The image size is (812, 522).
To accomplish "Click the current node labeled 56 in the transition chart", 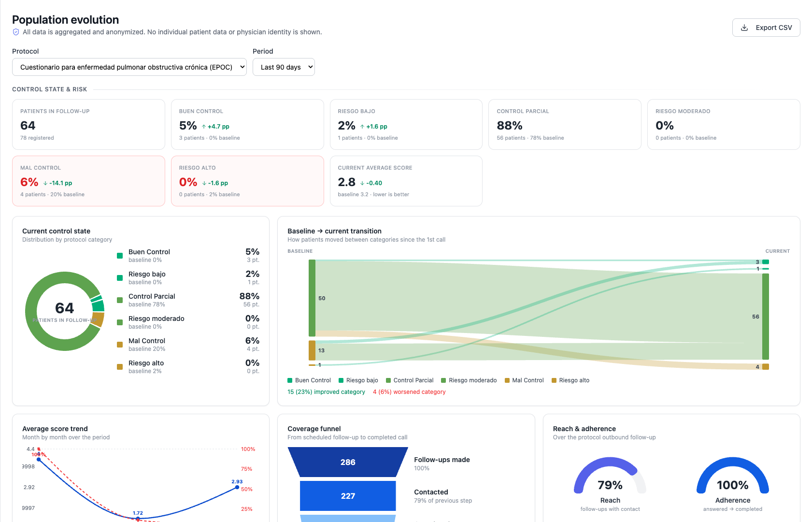I will [x=766, y=317].
